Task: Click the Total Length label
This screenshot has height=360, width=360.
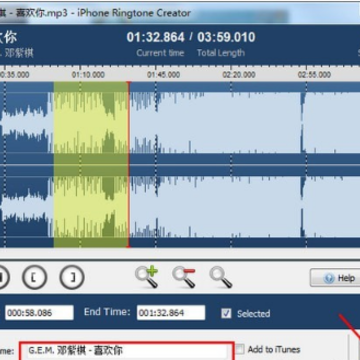Action: [221, 53]
